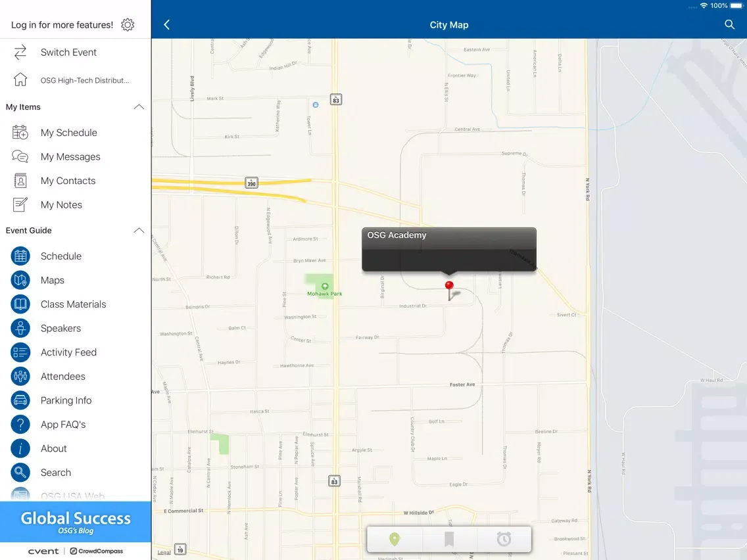747x560 pixels.
Task: Open Global Success OSG's Blog banner
Action: coord(75,522)
